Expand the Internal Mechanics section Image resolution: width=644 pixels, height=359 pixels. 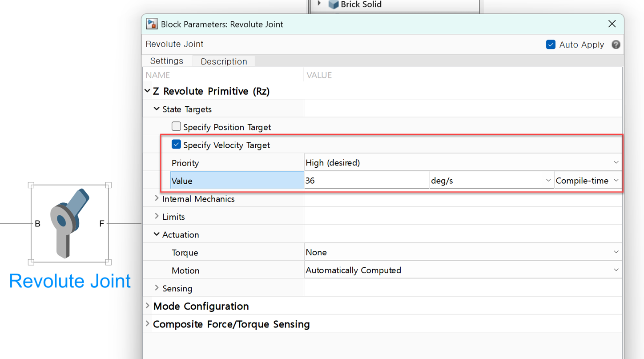[157, 198]
